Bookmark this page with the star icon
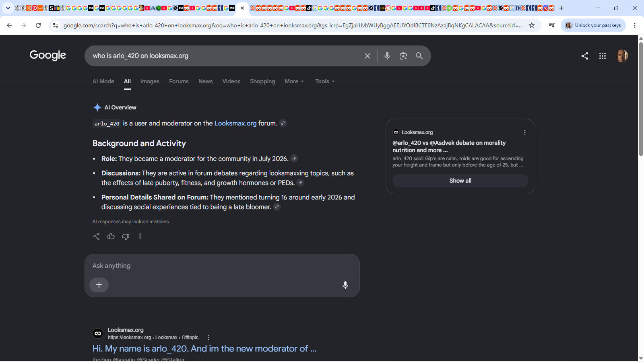The height and width of the screenshot is (362, 644). coord(532,25)
